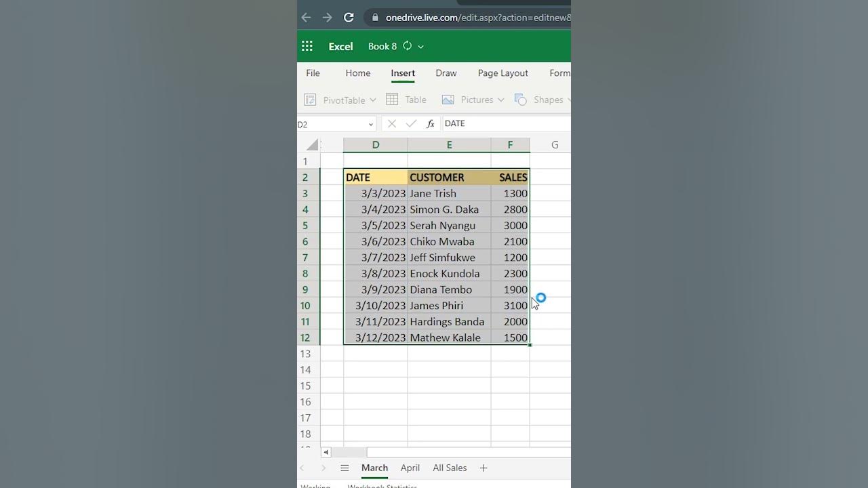Click the select-all corner triangle
Viewport: 868px width, 488px height.
click(x=312, y=144)
